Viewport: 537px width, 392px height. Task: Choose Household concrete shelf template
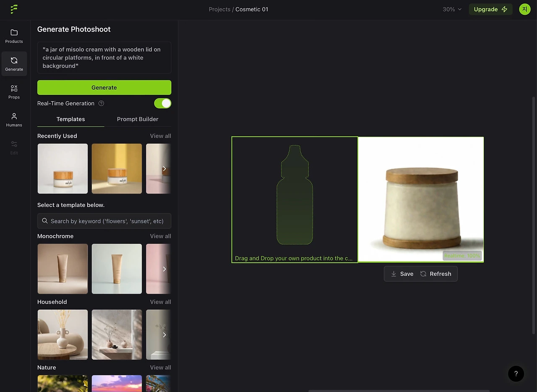pyautogui.click(x=117, y=335)
